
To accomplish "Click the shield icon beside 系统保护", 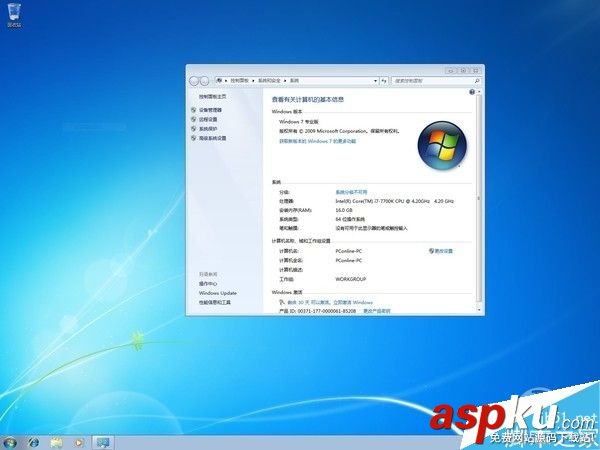I will click(x=194, y=129).
